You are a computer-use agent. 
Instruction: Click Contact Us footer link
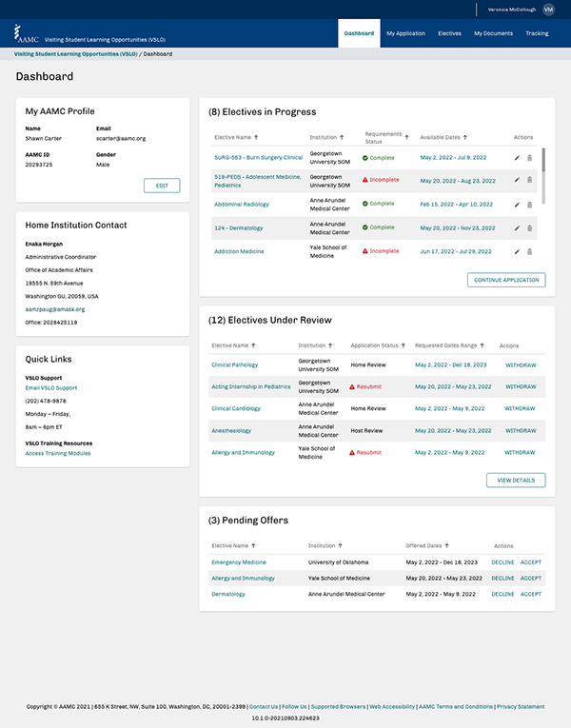[x=264, y=707]
